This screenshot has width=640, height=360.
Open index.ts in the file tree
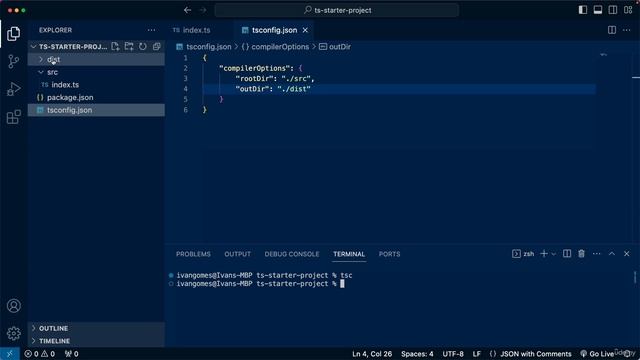96,85
